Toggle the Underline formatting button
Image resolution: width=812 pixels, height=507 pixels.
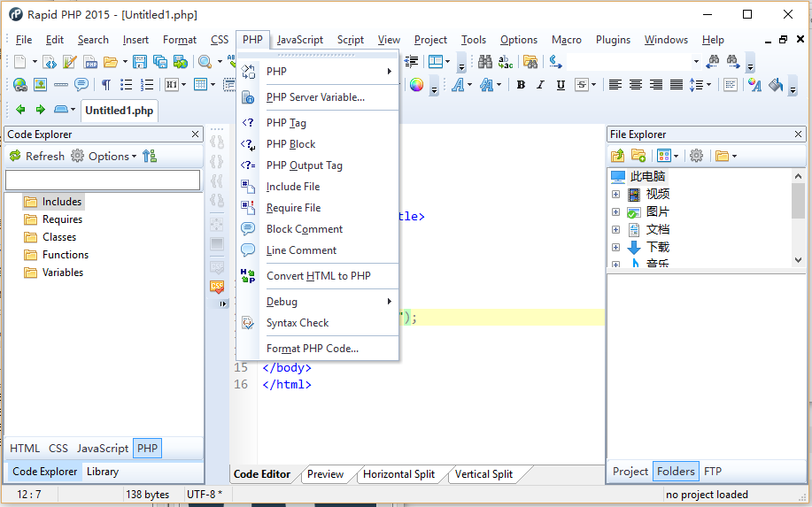[x=561, y=85]
